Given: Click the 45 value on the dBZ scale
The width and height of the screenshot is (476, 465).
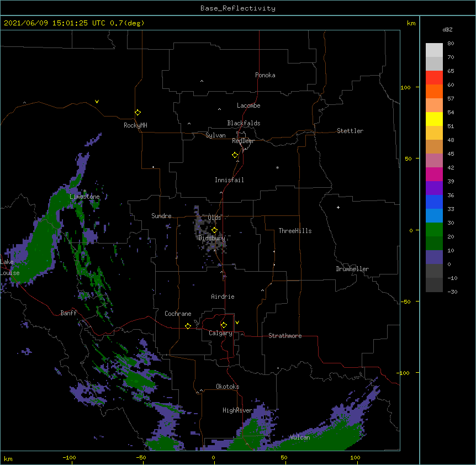Looking at the screenshot, I should [451, 154].
